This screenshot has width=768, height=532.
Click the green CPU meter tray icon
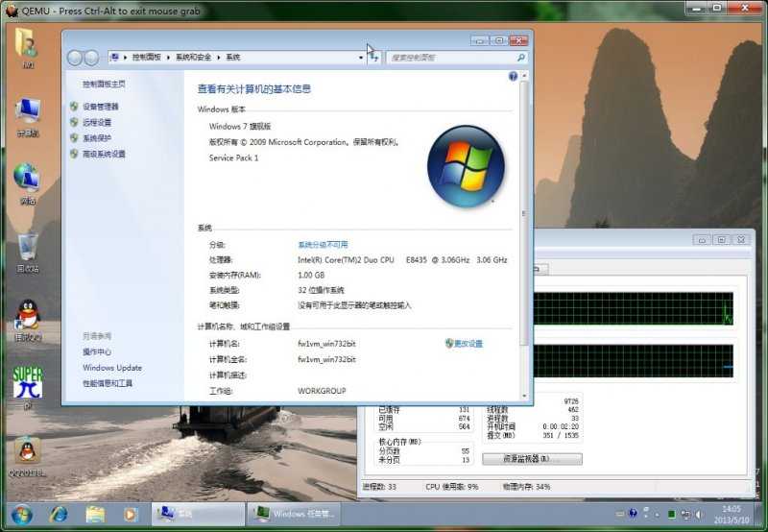[x=671, y=514]
